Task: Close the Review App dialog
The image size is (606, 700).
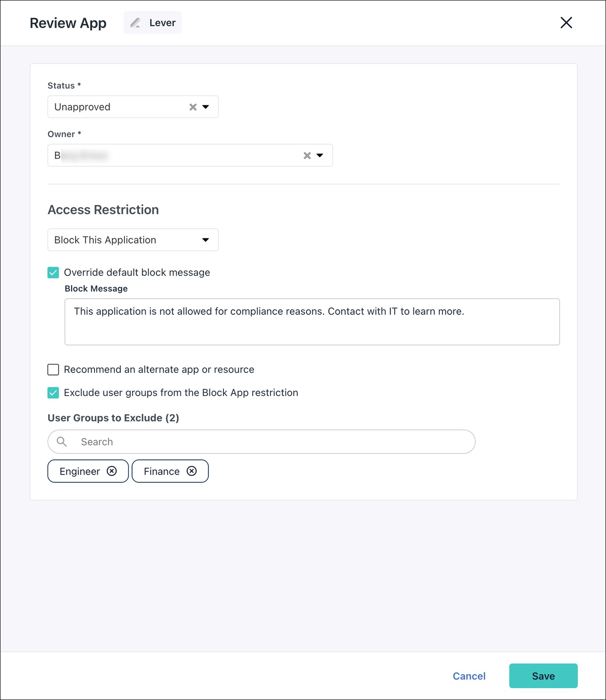Action: (566, 23)
